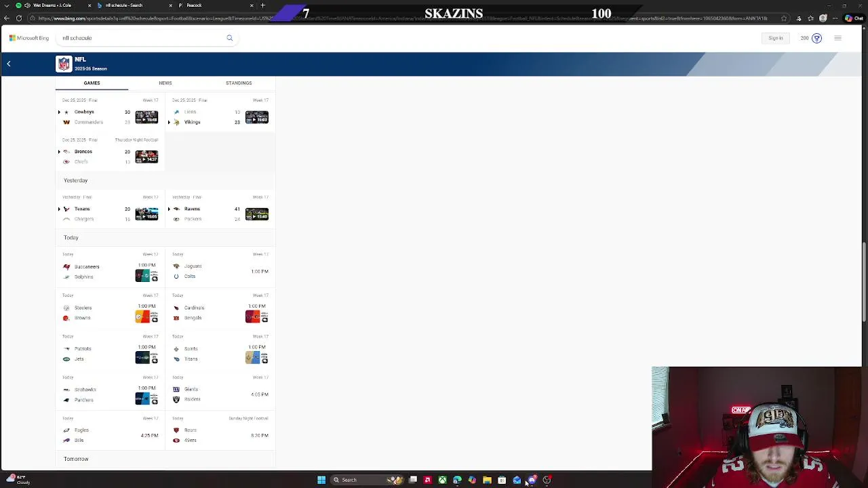
Task: Close the nfl schedule search tab
Action: pos(170,5)
